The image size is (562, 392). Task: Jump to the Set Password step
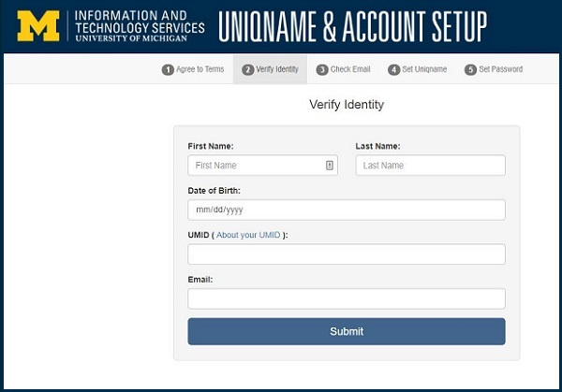click(x=494, y=69)
